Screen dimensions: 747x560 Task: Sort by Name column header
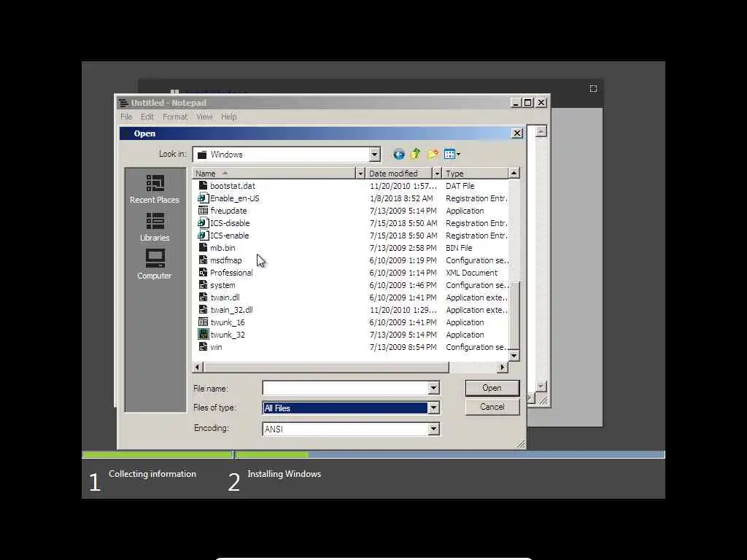[x=274, y=174]
